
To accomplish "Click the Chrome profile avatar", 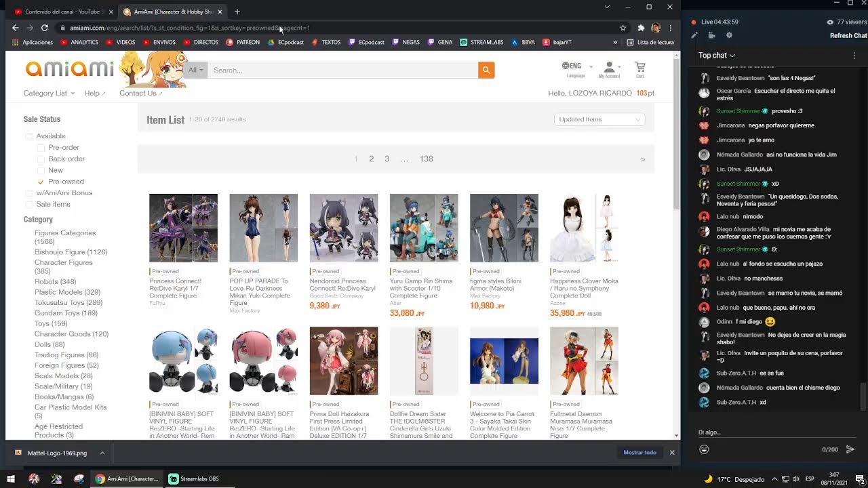I will click(x=655, y=28).
